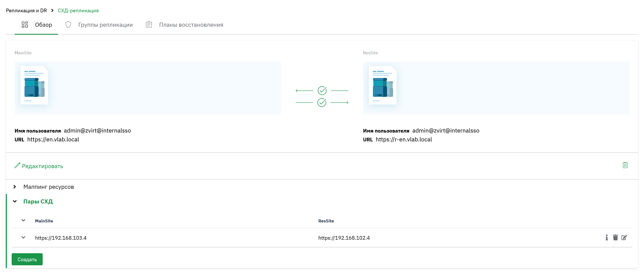This screenshot has width=644, height=275.
Task: Click MainSite username admin@zvirt@internalsso
Action: [x=97, y=131]
